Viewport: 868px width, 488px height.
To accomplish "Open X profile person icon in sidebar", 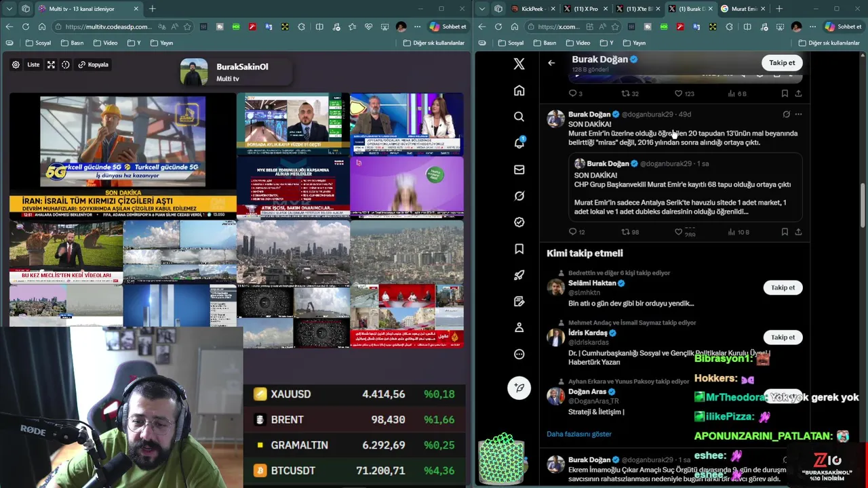I will point(519,327).
